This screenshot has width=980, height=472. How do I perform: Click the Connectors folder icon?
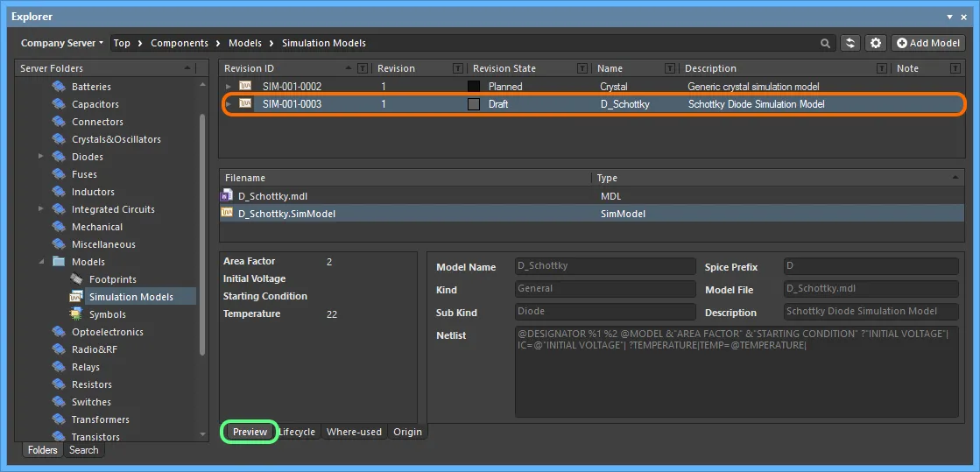click(x=59, y=122)
